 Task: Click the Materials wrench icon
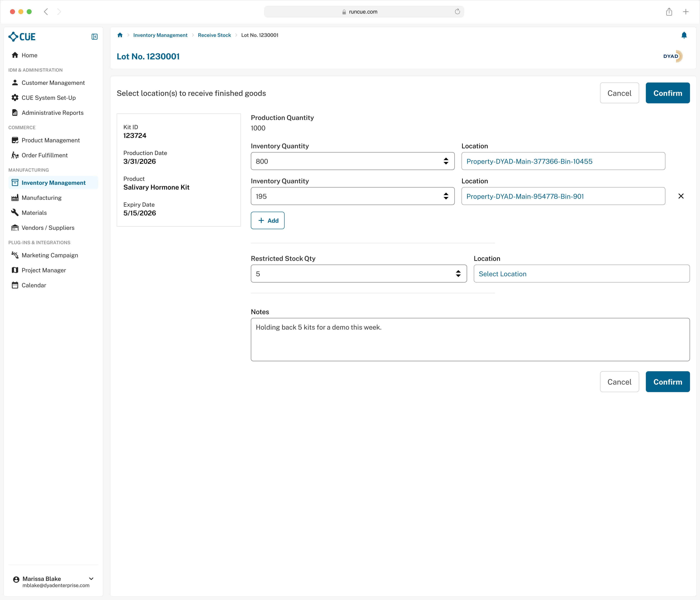[15, 212]
